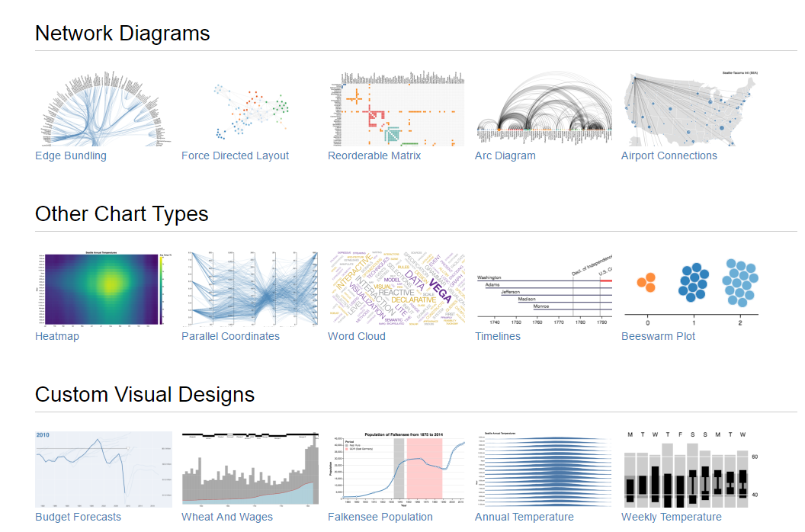Image resolution: width=805 pixels, height=532 pixels.
Task: Click the Beeswarm Plot preview image
Action: [689, 289]
